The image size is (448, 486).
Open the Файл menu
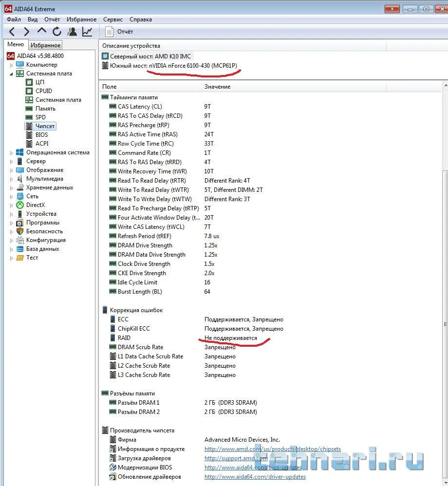point(14,19)
